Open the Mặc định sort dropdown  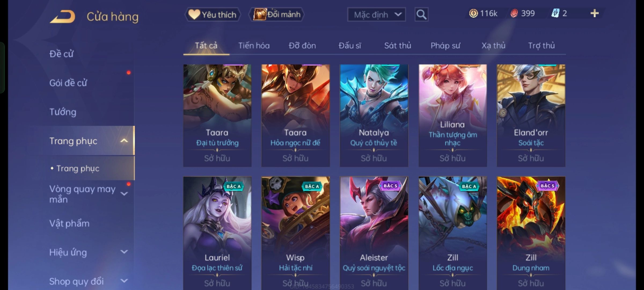coord(376,15)
